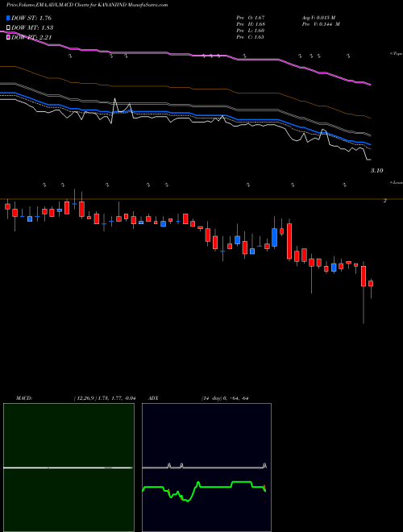
Task: Click the white DOW MT legend square
Action: (9, 28)
